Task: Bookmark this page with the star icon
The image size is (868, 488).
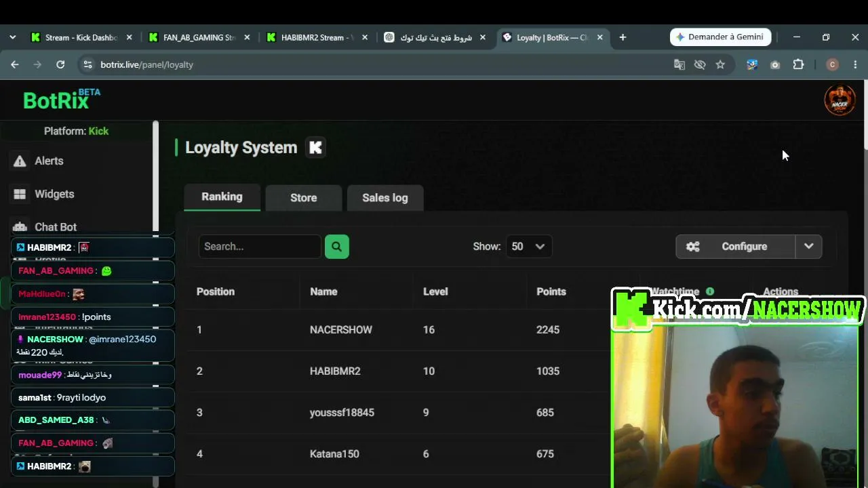Action: tap(720, 64)
